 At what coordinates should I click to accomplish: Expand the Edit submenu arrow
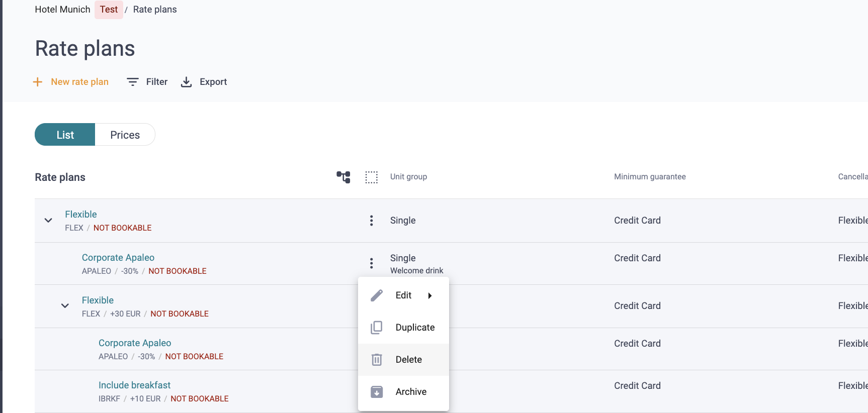pyautogui.click(x=430, y=296)
